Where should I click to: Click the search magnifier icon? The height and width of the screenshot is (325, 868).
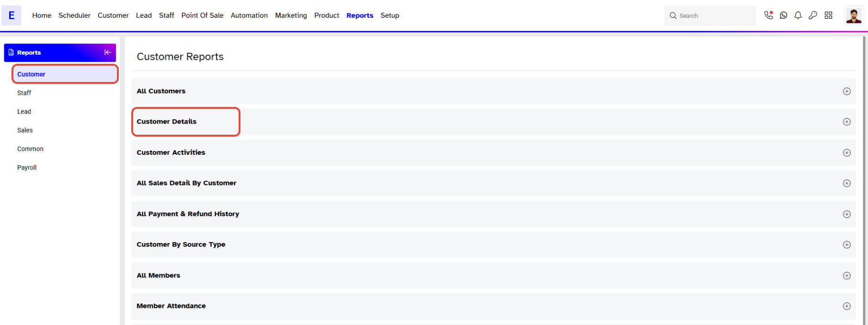(673, 16)
